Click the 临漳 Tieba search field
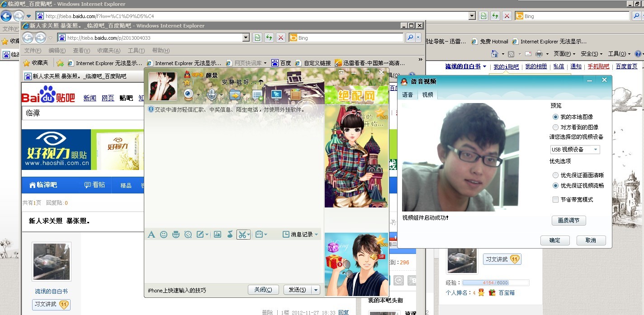Screen dimensions: 644x315 pyautogui.click(x=83, y=113)
